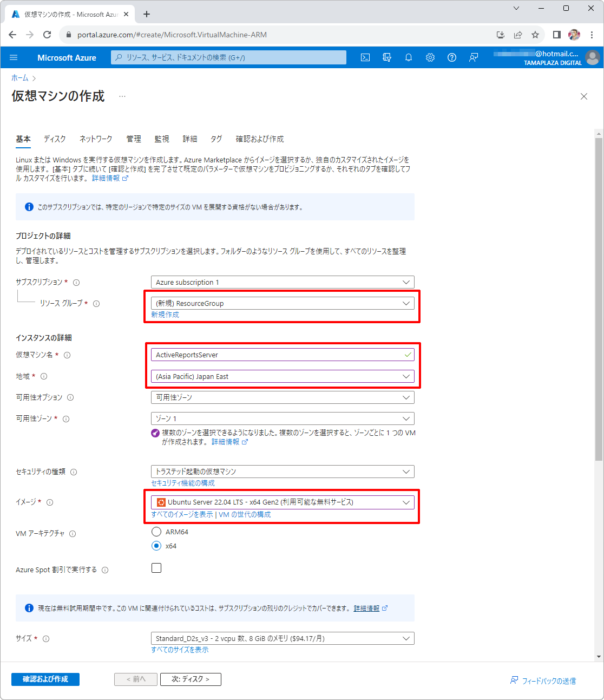
Task: Switch to the ディスク tab
Action: click(55, 139)
